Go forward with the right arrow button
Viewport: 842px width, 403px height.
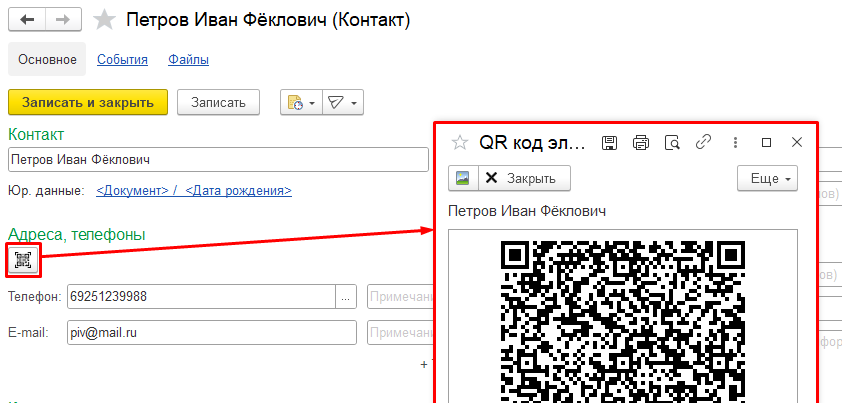(63, 20)
